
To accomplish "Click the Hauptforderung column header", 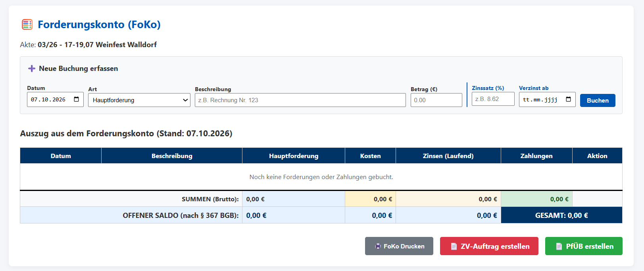I will (x=294, y=156).
